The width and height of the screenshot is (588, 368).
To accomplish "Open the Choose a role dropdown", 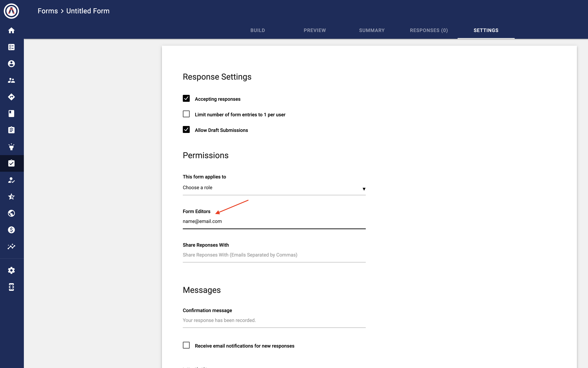I will (274, 188).
